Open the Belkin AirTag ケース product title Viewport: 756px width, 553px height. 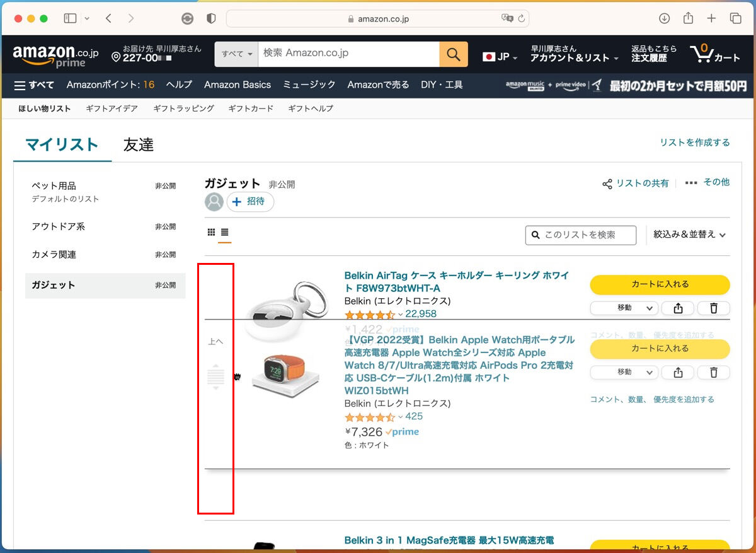click(457, 282)
